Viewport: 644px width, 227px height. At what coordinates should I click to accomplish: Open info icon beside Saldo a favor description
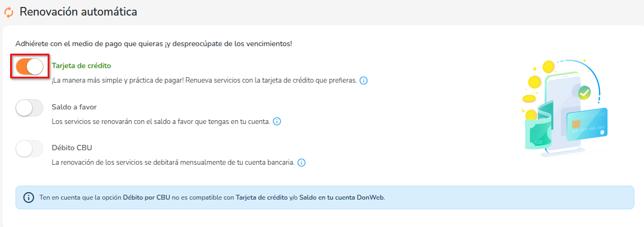coord(277,121)
